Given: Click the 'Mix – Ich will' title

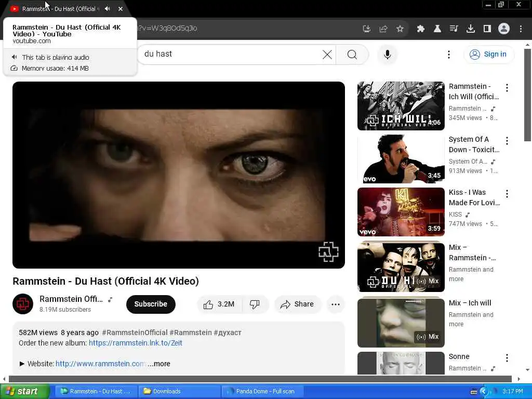Looking at the screenshot, I should 470,303.
